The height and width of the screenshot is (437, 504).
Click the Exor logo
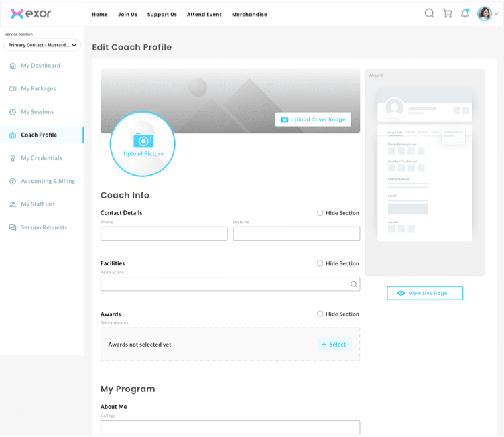tap(31, 14)
